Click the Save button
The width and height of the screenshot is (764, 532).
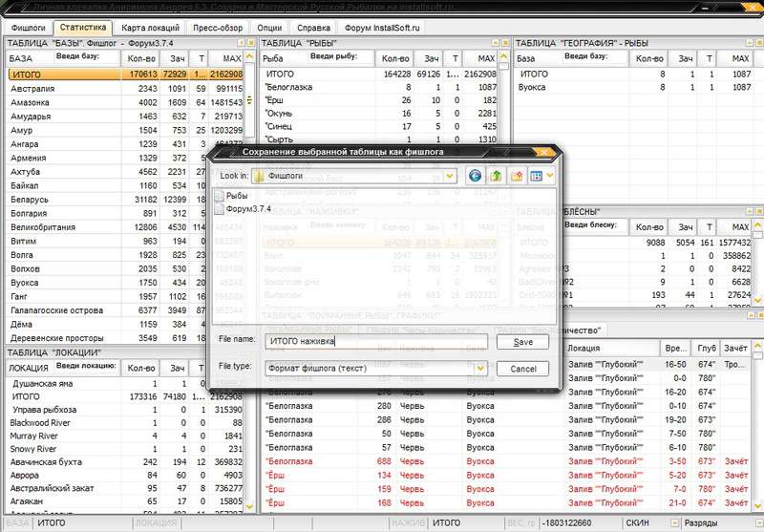pyautogui.click(x=522, y=342)
